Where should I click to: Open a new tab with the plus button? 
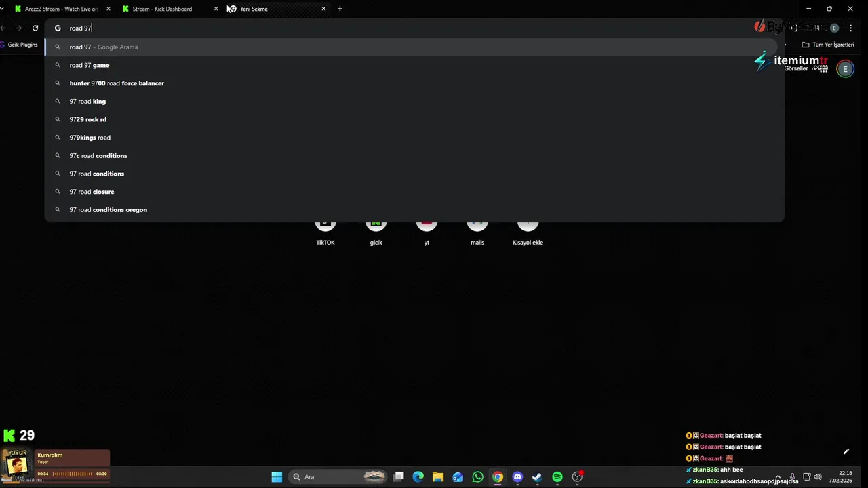tap(340, 9)
